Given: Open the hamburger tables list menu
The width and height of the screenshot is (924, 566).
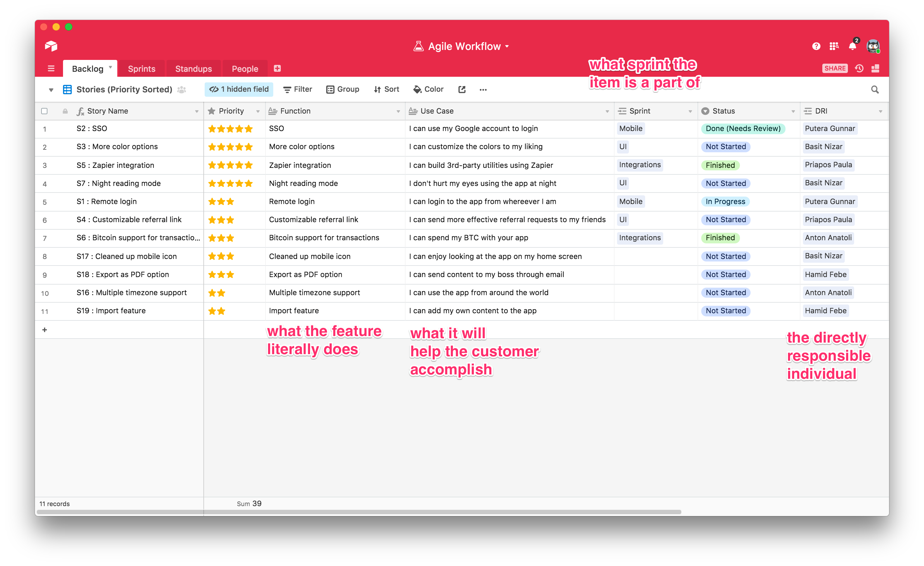Looking at the screenshot, I should [x=51, y=68].
